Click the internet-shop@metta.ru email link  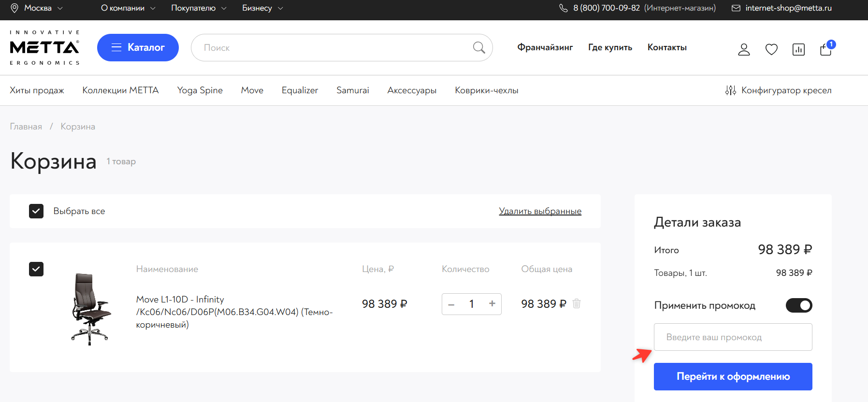tap(789, 8)
